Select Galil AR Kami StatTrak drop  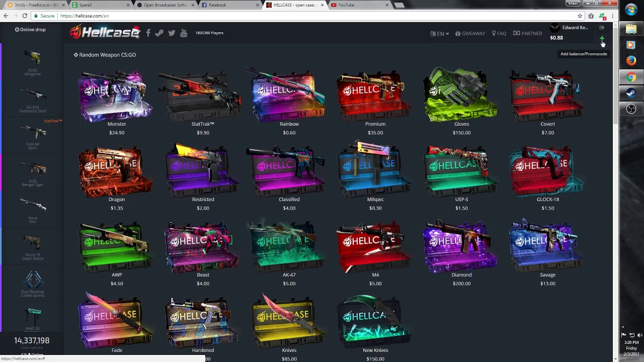(33, 136)
